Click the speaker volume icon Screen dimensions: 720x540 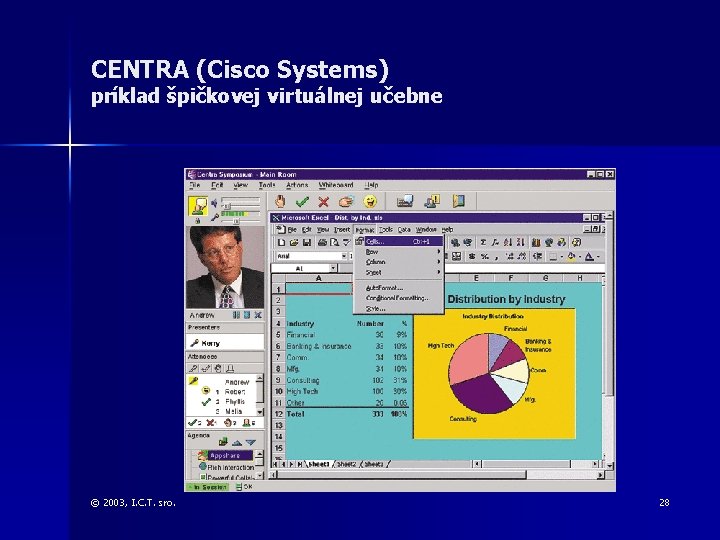coord(214,202)
